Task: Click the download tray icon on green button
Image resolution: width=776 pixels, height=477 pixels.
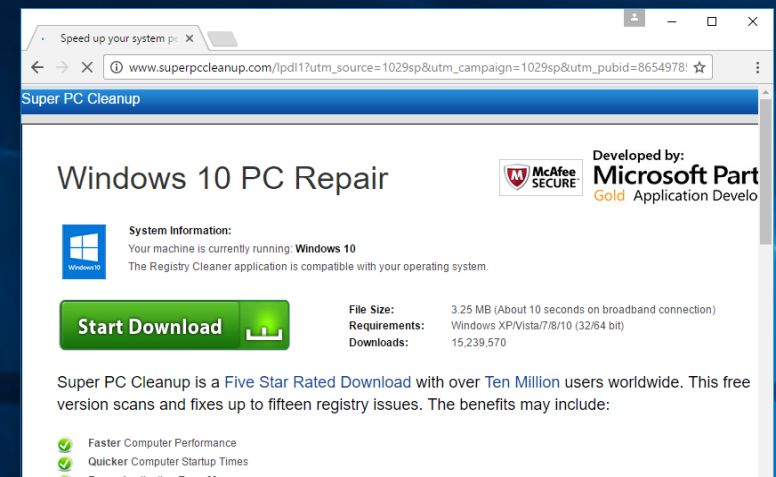Action: [264, 329]
